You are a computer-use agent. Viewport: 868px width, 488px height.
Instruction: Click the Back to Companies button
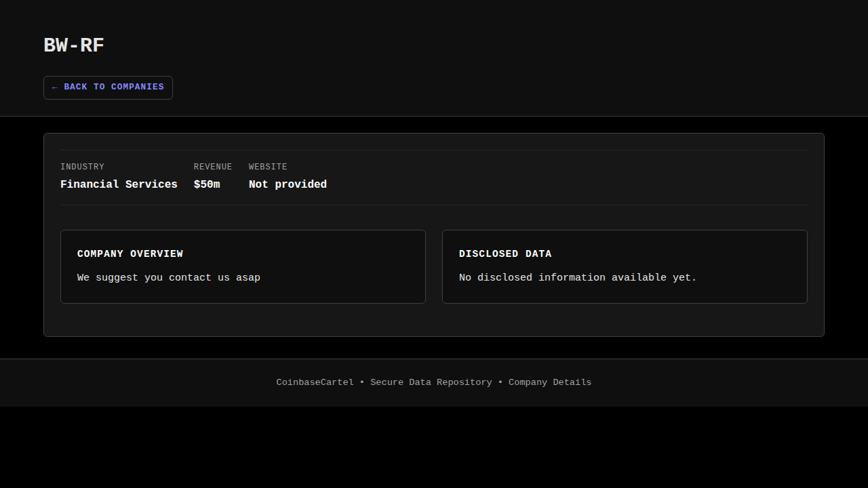tap(108, 87)
